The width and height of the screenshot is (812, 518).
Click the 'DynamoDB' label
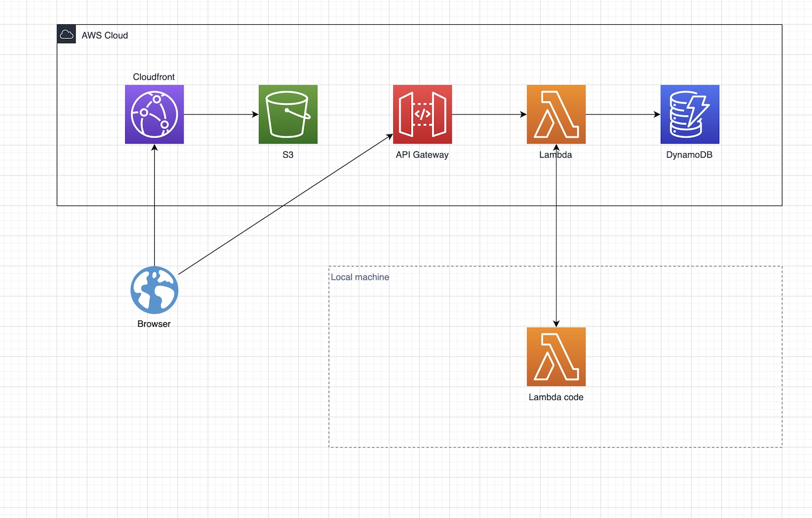click(690, 155)
